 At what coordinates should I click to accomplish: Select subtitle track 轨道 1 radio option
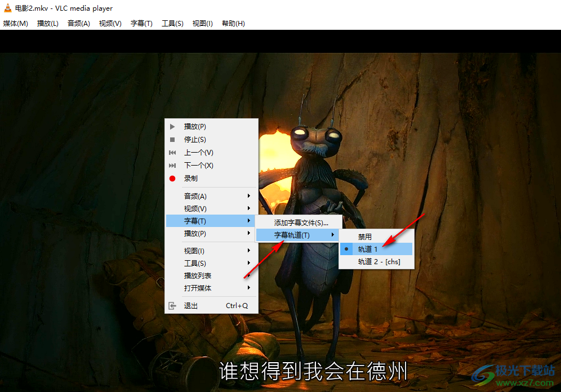pos(376,249)
